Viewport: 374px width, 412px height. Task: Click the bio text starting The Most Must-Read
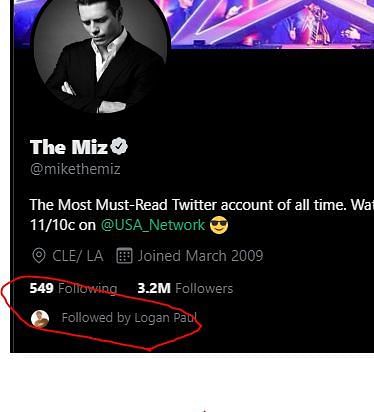pyautogui.click(x=202, y=205)
